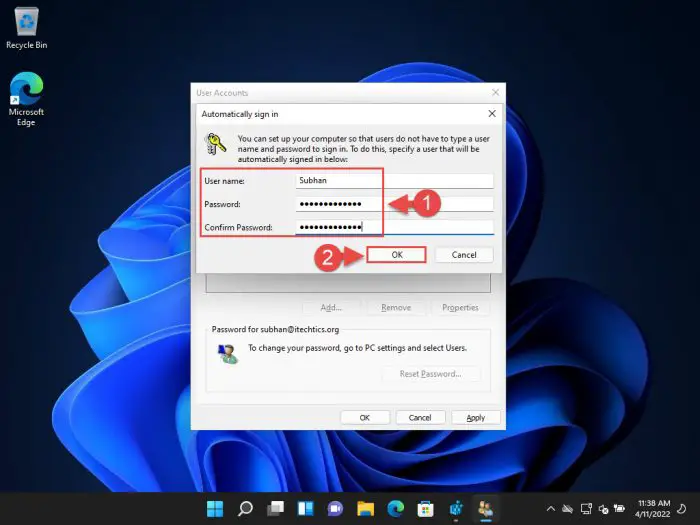Launch File Explorer from the taskbar
The width and height of the screenshot is (700, 525).
point(365,508)
